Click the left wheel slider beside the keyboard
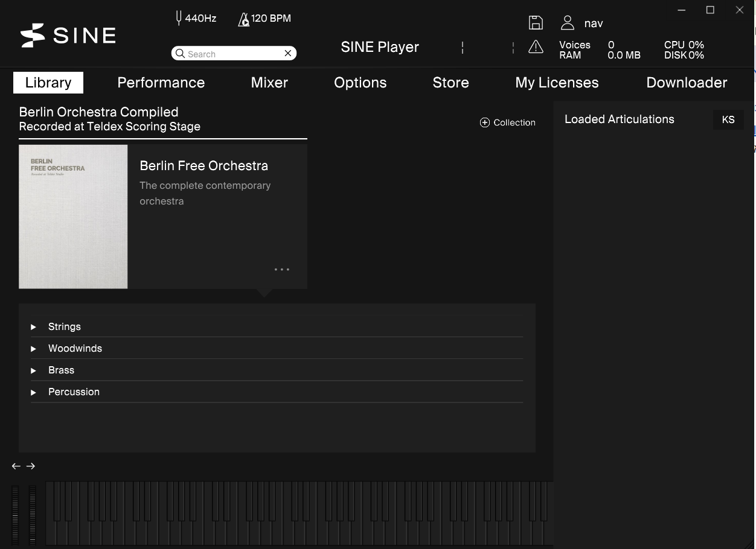Image resolution: width=756 pixels, height=549 pixels. click(16, 515)
